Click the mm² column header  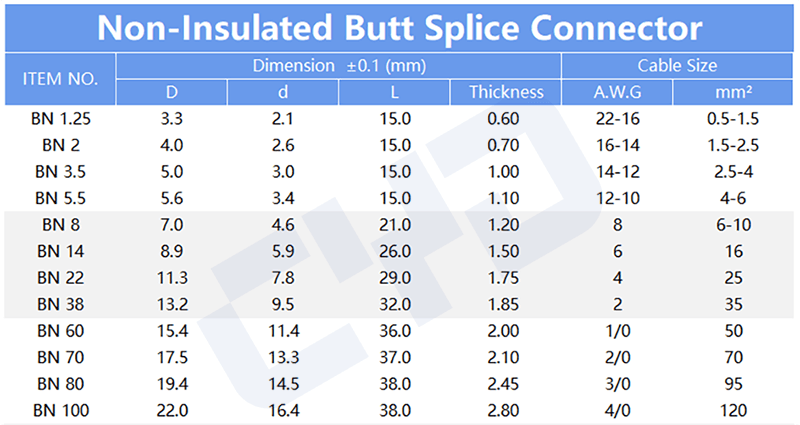click(734, 92)
